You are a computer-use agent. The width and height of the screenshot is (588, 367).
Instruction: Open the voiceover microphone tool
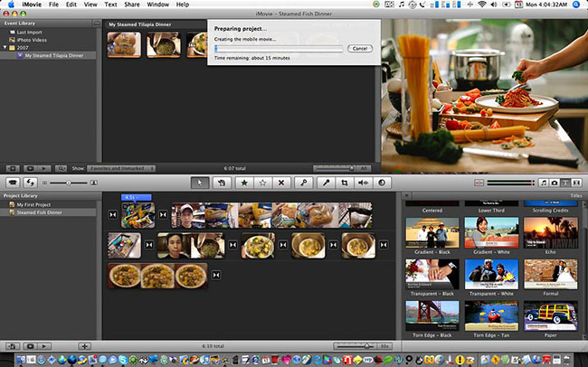[x=326, y=183]
